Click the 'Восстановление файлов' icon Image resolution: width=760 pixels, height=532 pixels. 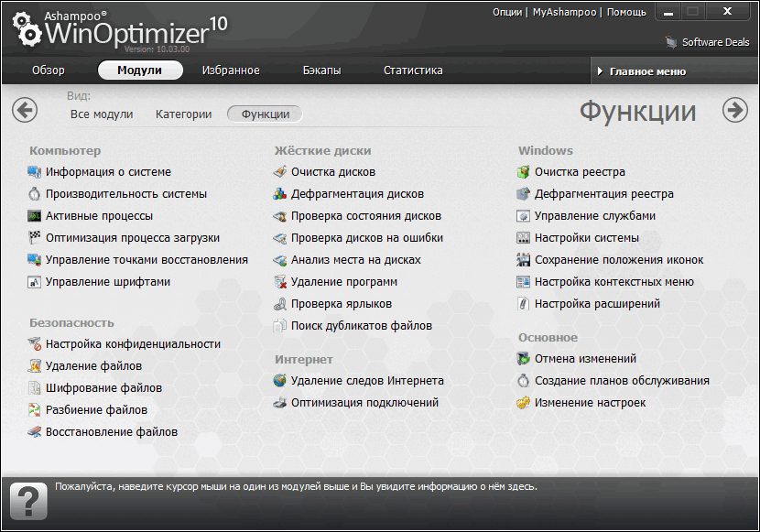[35, 431]
